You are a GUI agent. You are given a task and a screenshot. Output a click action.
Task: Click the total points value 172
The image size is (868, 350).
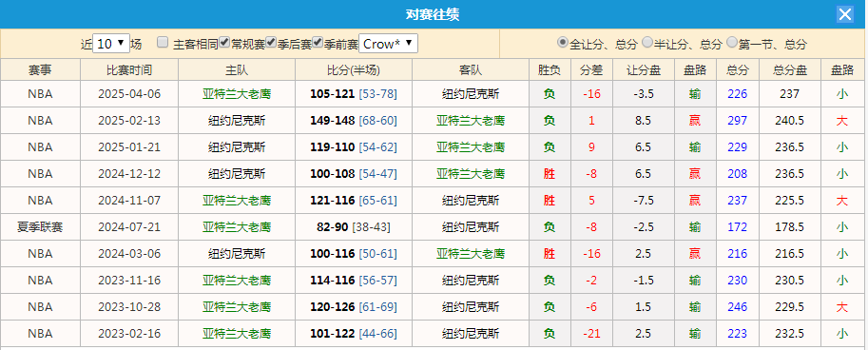738,227
